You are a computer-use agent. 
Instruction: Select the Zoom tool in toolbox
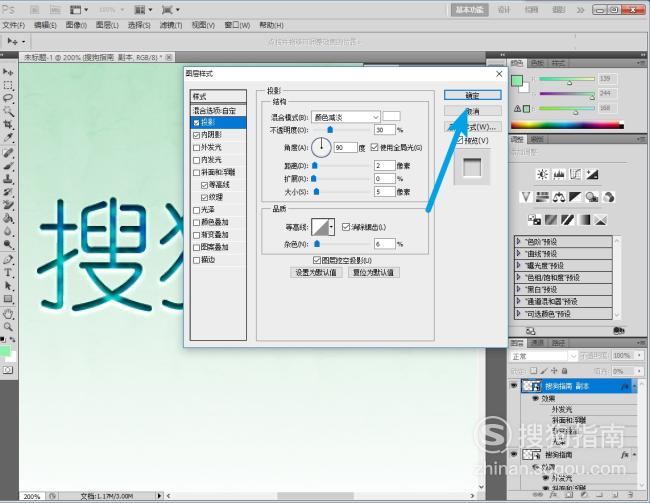point(8,327)
